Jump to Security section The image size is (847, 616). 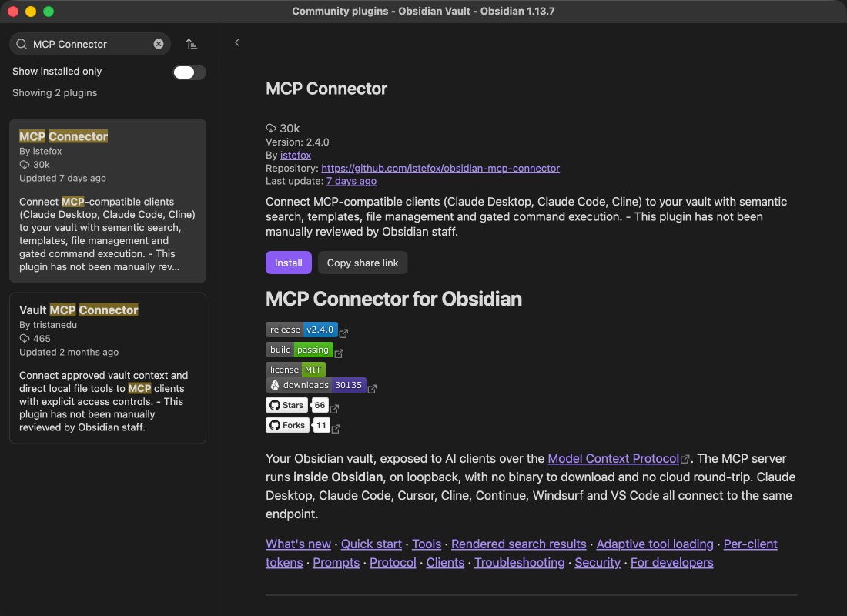598,563
